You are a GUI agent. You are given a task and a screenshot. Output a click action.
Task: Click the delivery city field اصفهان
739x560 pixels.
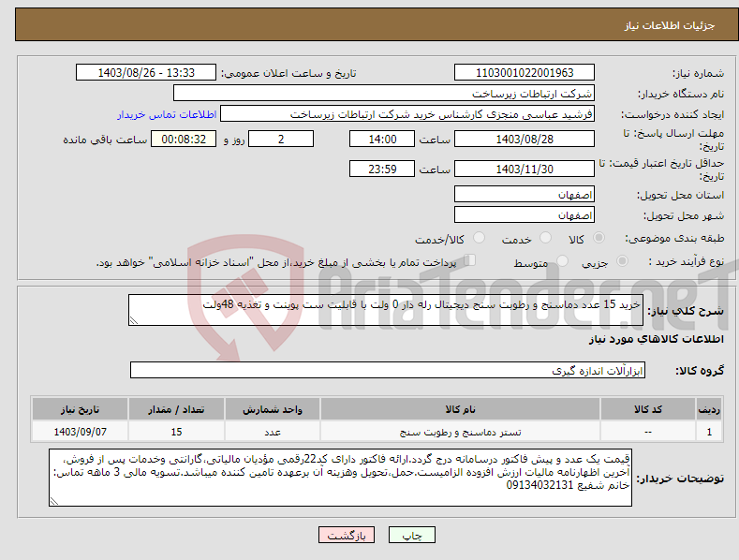coord(525,214)
